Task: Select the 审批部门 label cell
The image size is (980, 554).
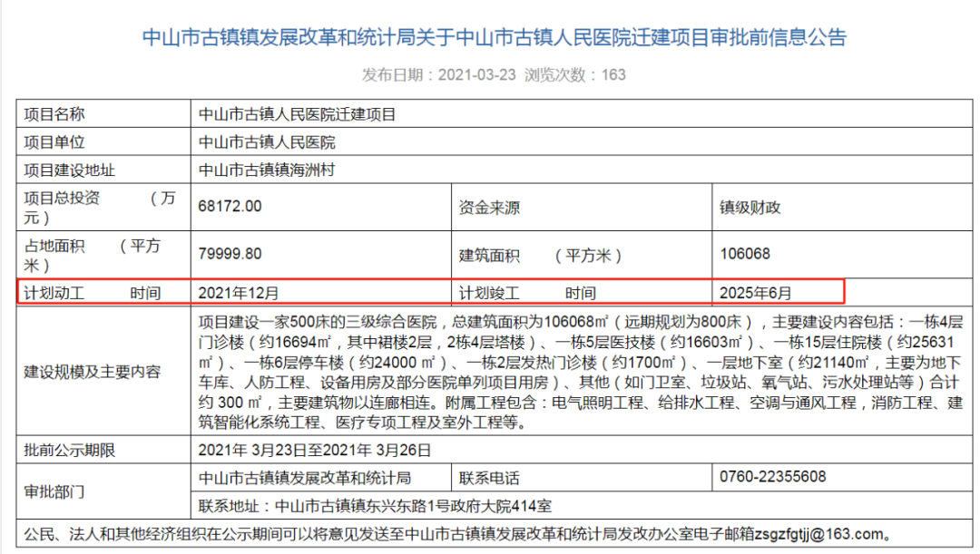Action: click(x=103, y=491)
